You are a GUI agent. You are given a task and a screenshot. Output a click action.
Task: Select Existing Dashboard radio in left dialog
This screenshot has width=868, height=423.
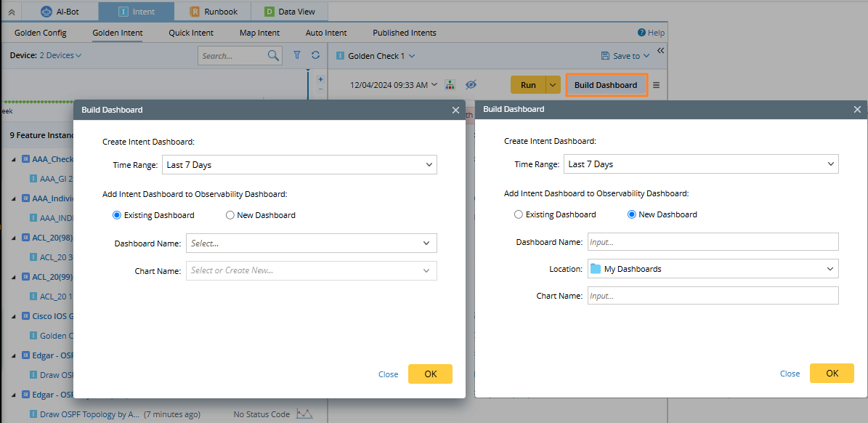pos(117,215)
